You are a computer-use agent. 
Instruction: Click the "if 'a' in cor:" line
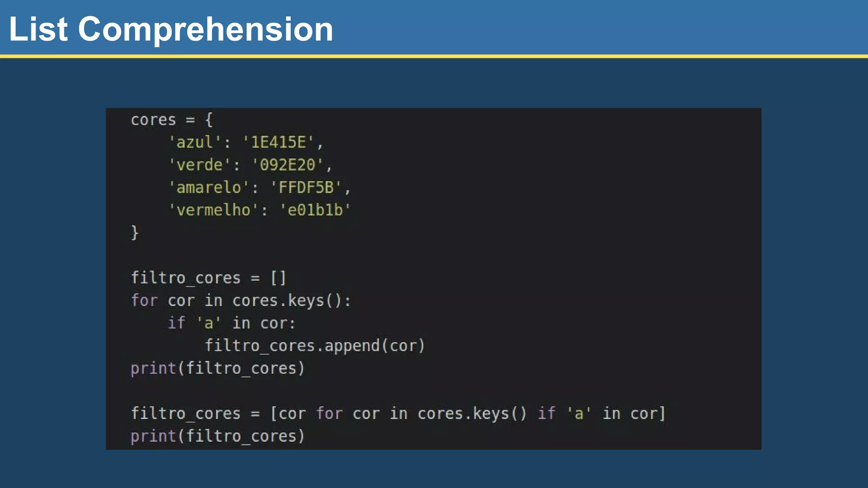231,323
